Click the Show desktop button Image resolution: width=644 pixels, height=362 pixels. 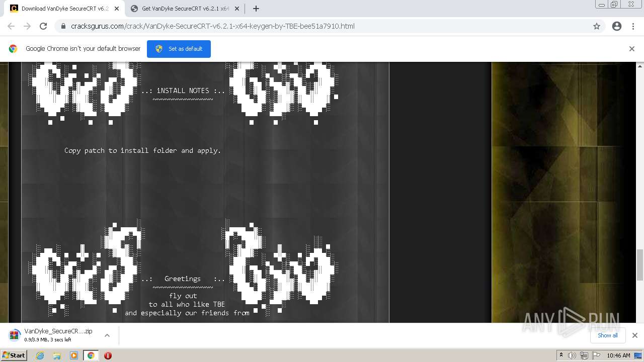[x=638, y=355]
